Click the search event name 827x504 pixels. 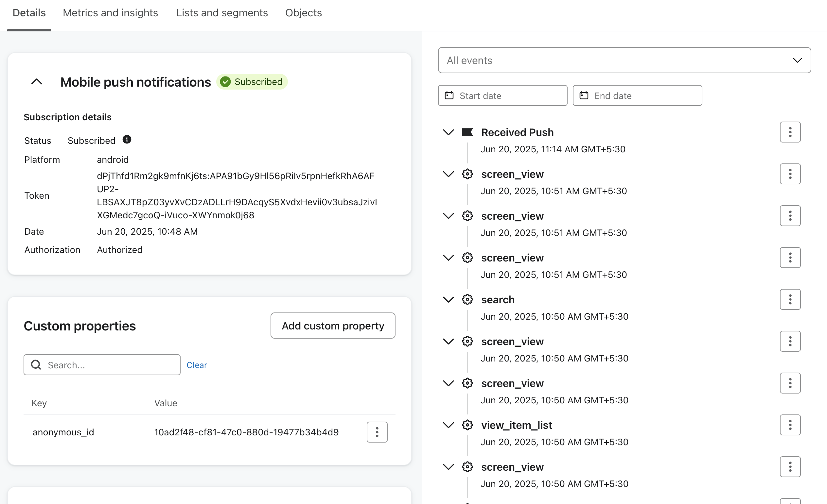click(x=498, y=299)
